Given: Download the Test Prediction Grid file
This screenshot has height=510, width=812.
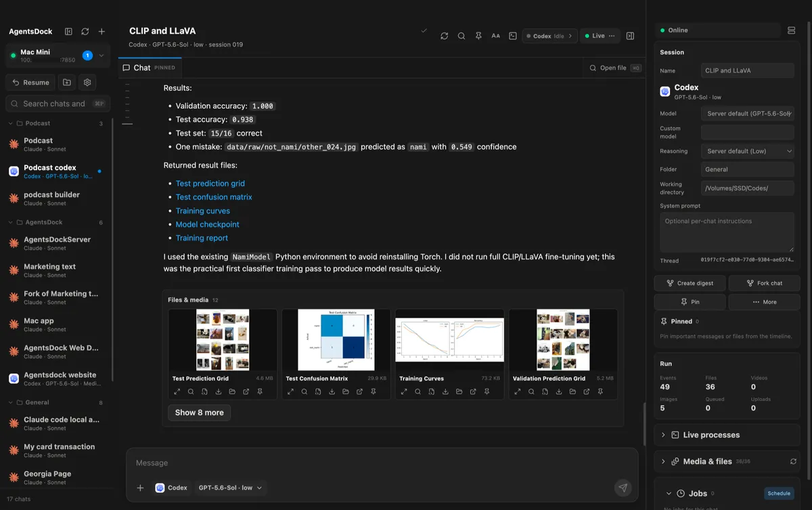Looking at the screenshot, I should pos(219,391).
